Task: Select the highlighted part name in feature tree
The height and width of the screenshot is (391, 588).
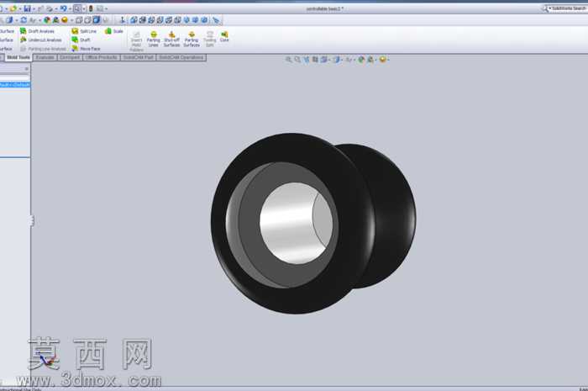Action: [x=14, y=85]
